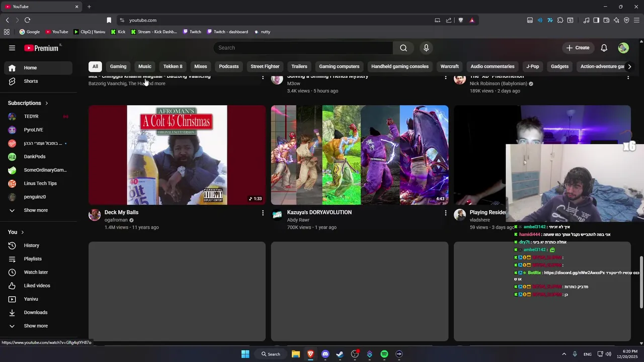The image size is (644, 362).
Task: Open the account avatar menu
Action: 623,48
